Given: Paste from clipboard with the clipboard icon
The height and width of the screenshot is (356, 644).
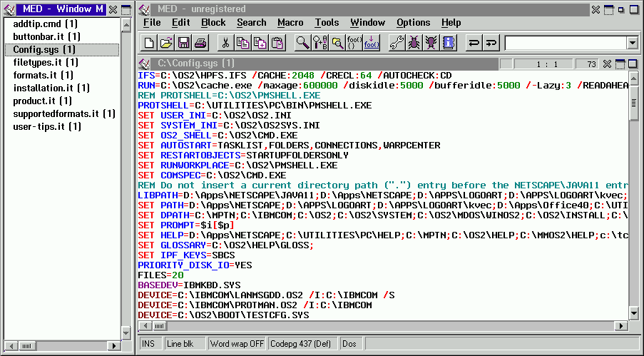Looking at the screenshot, I should 277,43.
